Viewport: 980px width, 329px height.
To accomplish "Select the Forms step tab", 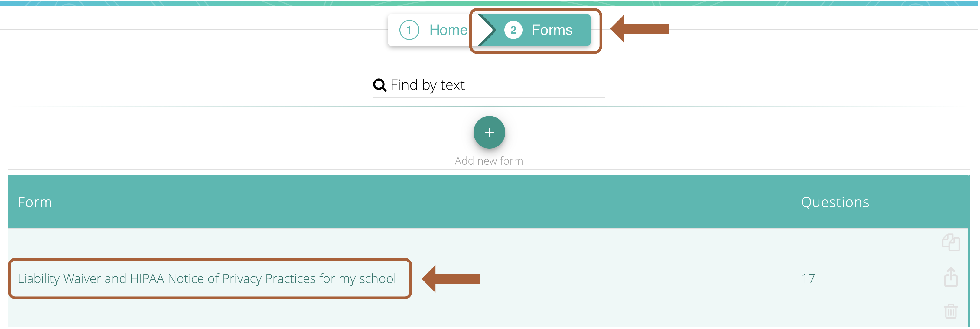I will point(534,30).
